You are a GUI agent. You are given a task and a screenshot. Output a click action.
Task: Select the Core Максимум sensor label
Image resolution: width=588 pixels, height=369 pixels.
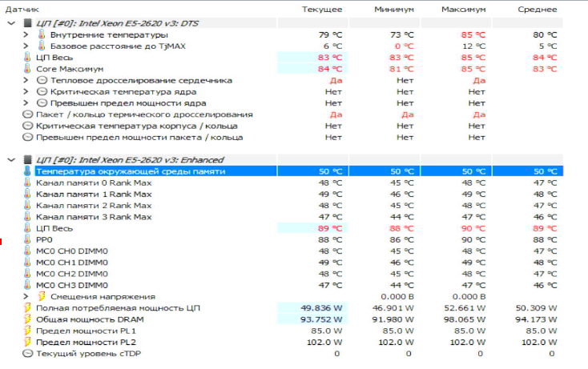coord(70,69)
